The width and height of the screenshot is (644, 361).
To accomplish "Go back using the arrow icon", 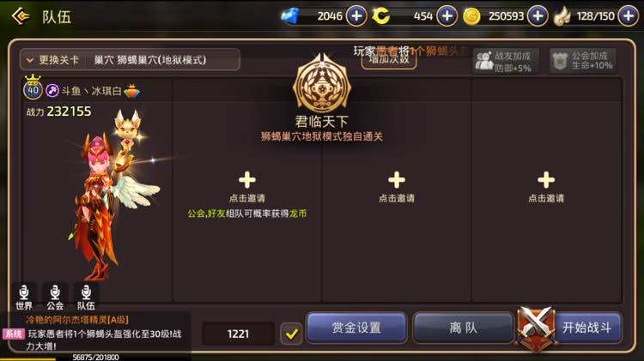I will pyautogui.click(x=20, y=16).
